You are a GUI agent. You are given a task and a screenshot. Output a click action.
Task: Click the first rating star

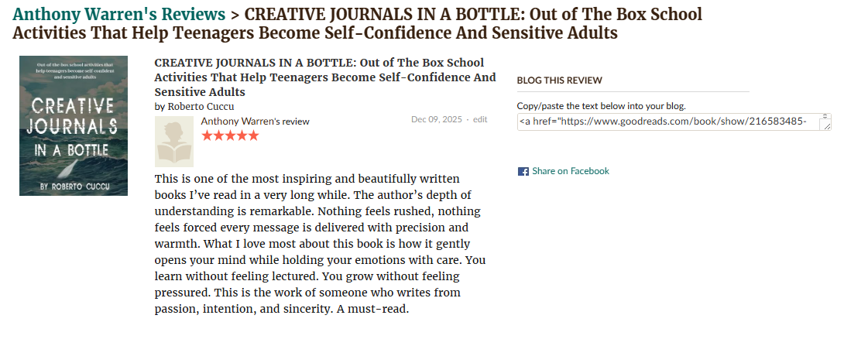coord(207,135)
